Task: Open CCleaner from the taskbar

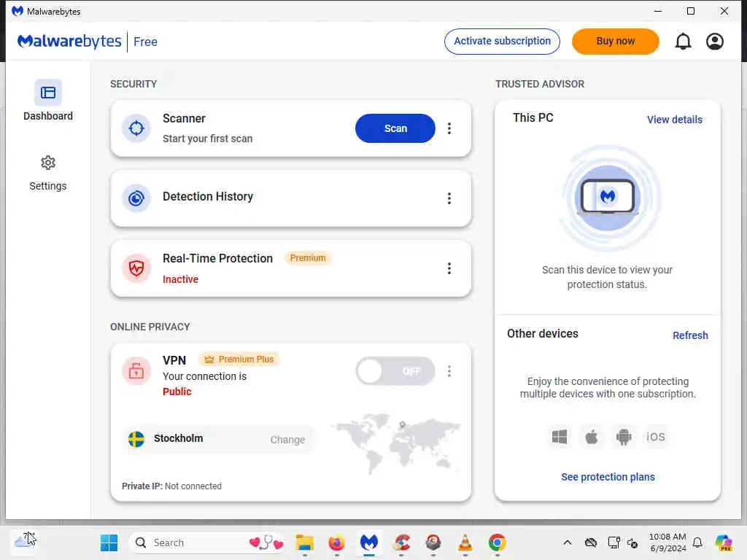Action: [401, 542]
